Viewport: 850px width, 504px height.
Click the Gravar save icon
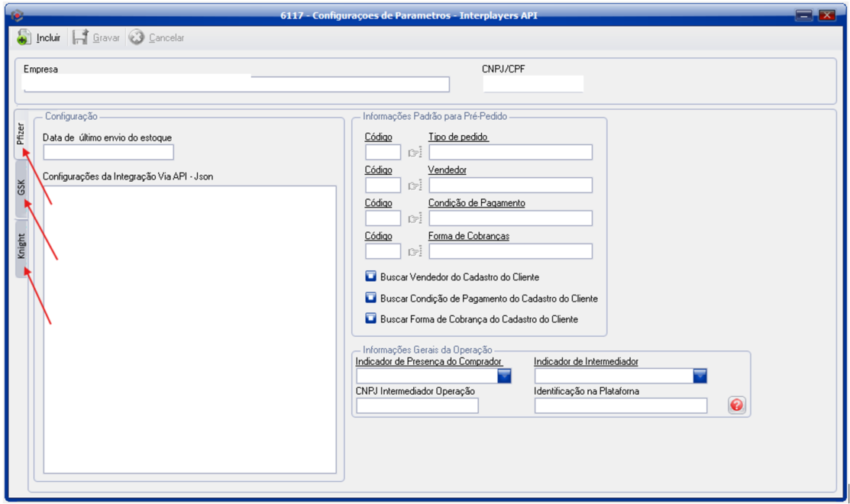click(x=80, y=37)
